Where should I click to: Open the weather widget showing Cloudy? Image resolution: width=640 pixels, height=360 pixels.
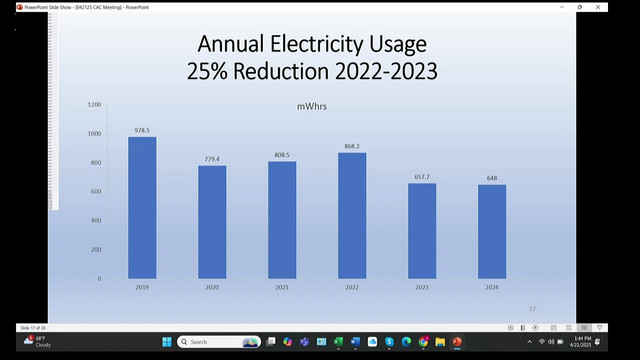tap(37, 342)
